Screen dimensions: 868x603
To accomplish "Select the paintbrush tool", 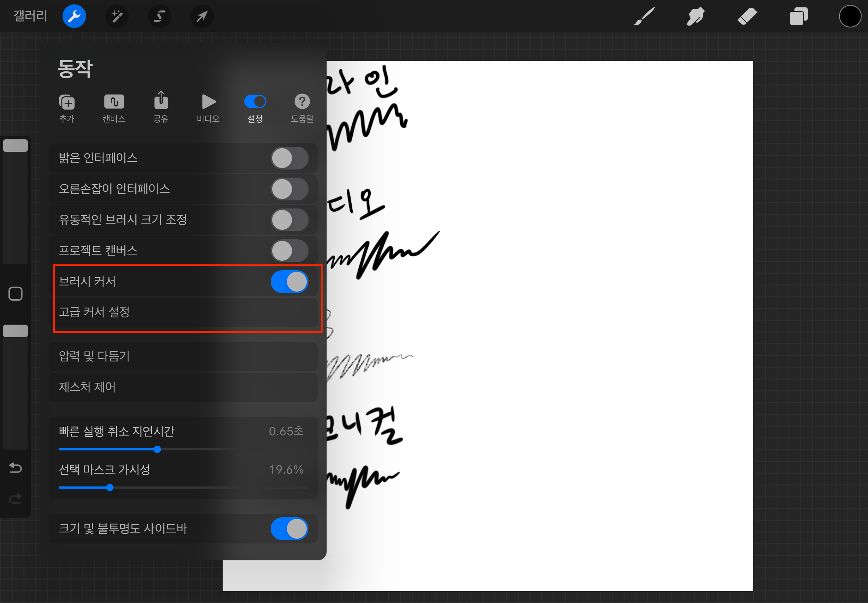I will [644, 16].
